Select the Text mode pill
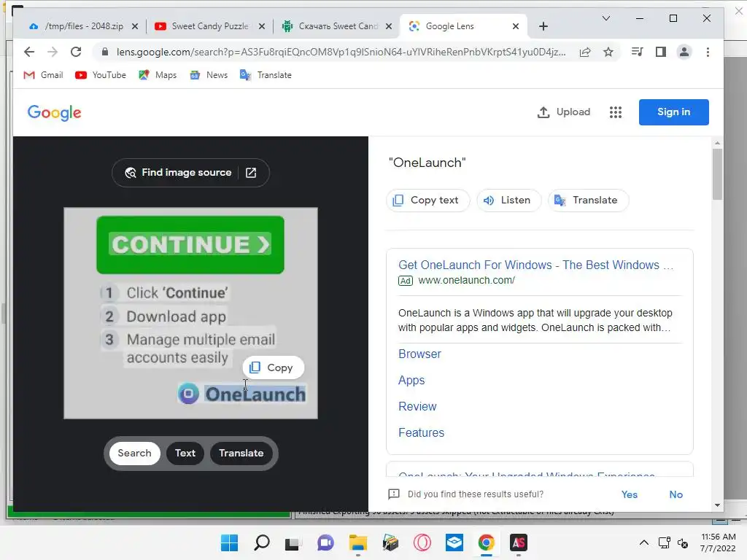 coord(185,454)
